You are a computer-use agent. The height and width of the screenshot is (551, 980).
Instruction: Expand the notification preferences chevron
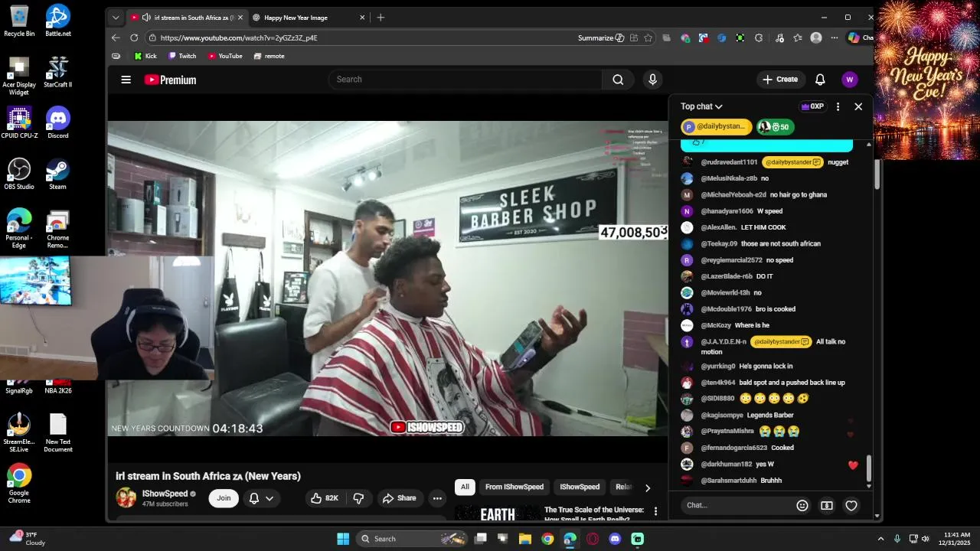[x=269, y=498]
